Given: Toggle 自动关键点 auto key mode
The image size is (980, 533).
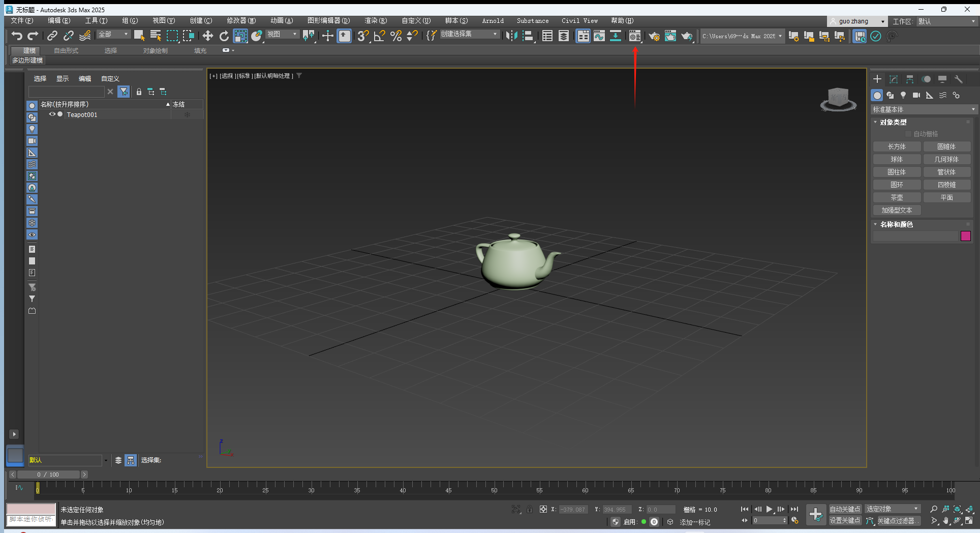Looking at the screenshot, I should [845, 509].
